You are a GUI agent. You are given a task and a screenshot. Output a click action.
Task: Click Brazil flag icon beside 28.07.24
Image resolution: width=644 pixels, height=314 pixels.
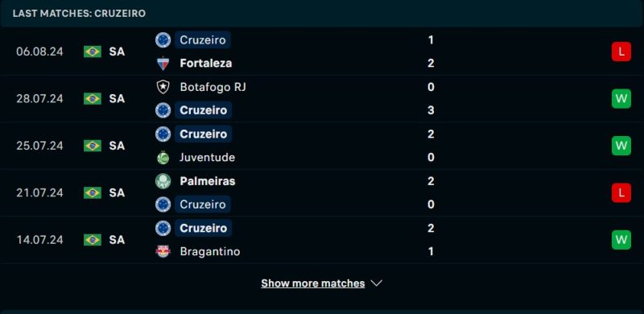coord(93,99)
